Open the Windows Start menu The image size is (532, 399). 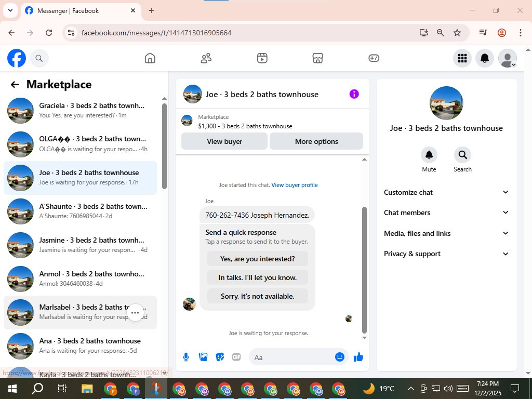point(12,389)
